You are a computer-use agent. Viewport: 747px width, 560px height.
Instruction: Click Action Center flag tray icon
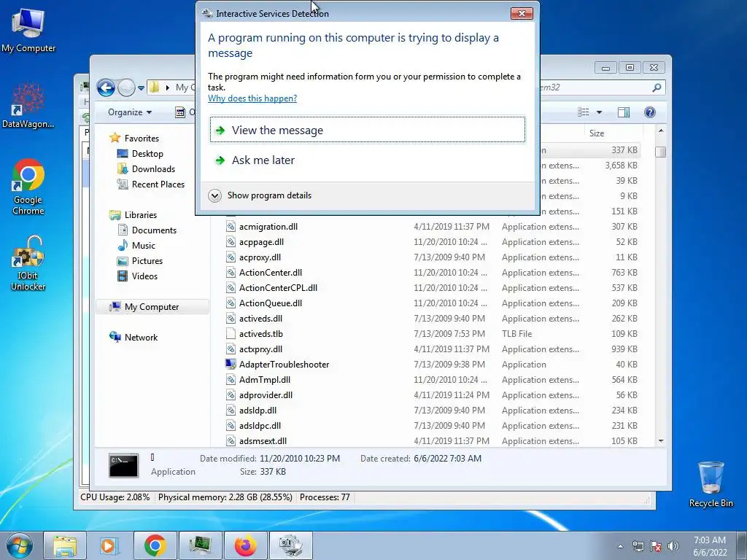click(x=656, y=546)
